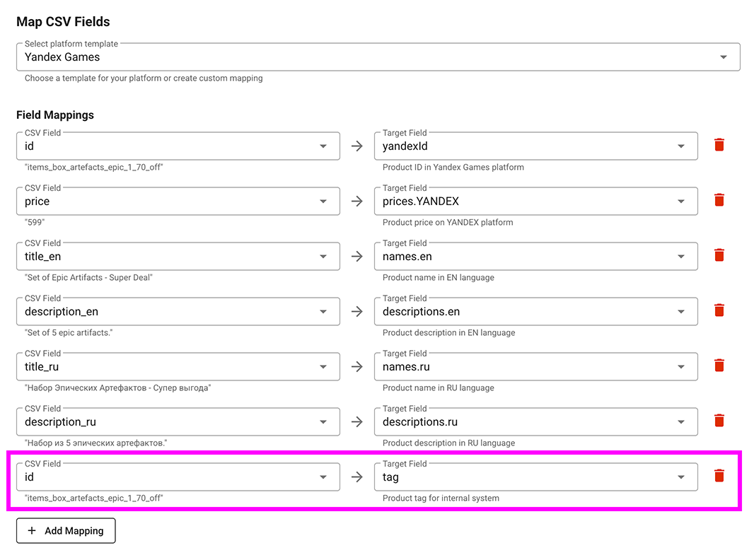The height and width of the screenshot is (560, 754).
Task: Delete the description_ru mapping row
Action: click(x=719, y=421)
